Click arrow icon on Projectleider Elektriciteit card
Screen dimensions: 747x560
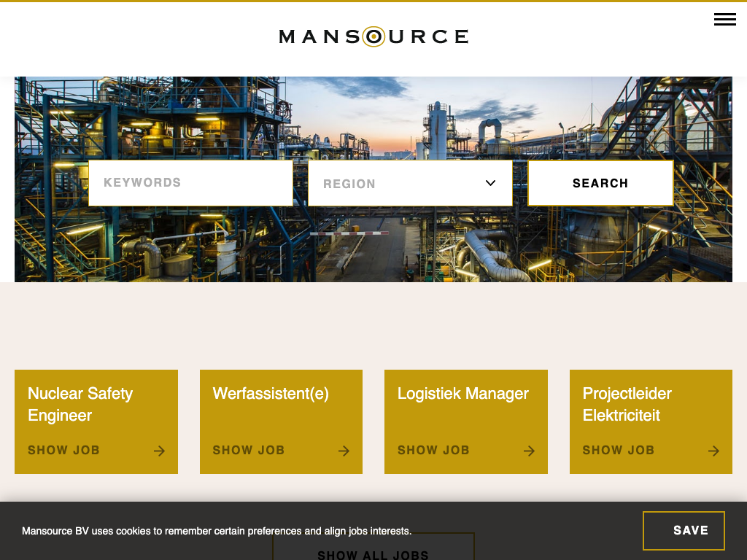pos(713,451)
